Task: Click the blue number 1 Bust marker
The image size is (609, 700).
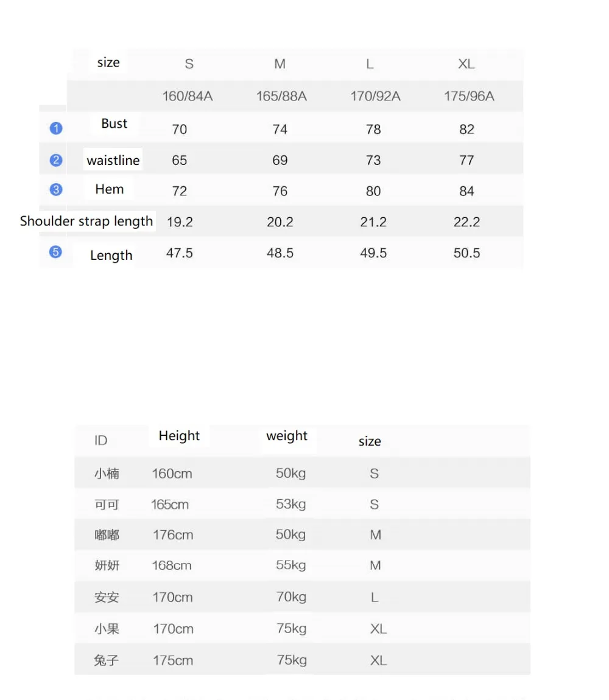Action: coord(56,128)
